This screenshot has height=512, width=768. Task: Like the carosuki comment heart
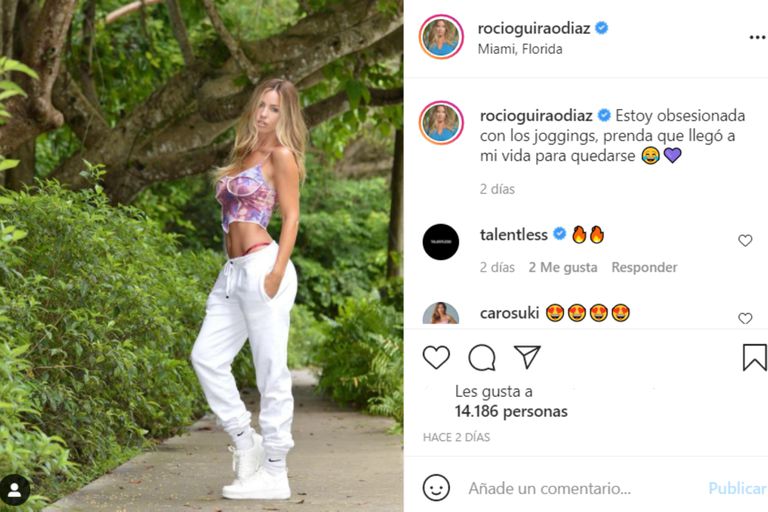coord(745,318)
